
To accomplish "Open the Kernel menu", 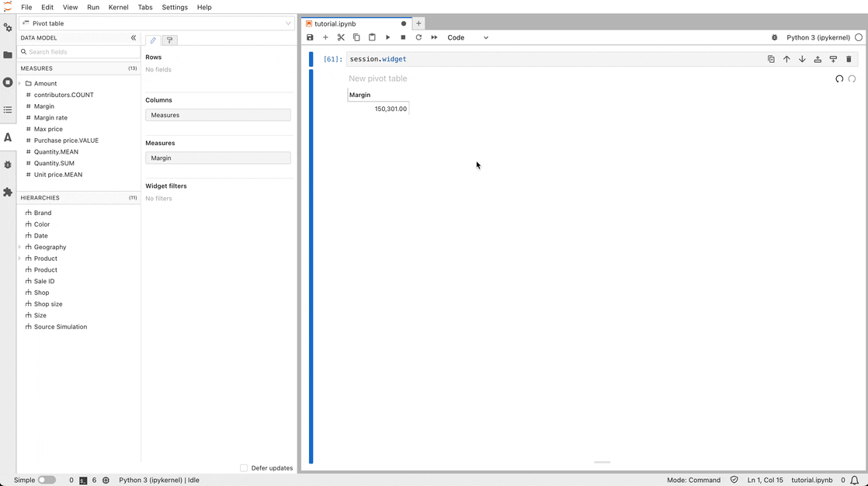I will coord(118,7).
